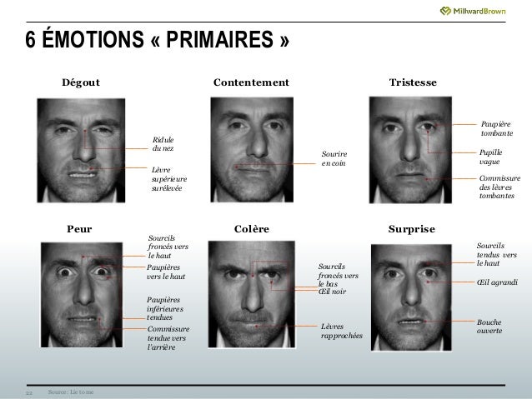Image resolution: width=532 pixels, height=399 pixels.
Task: Select the Surprise face photo
Action: (411, 297)
